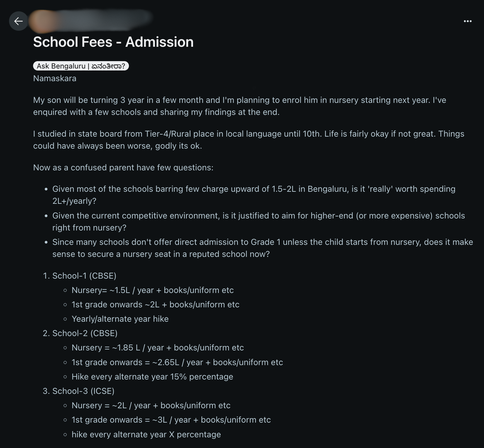Click the paragraph about state board studies
Screen dimensions: 484x448
click(249, 140)
